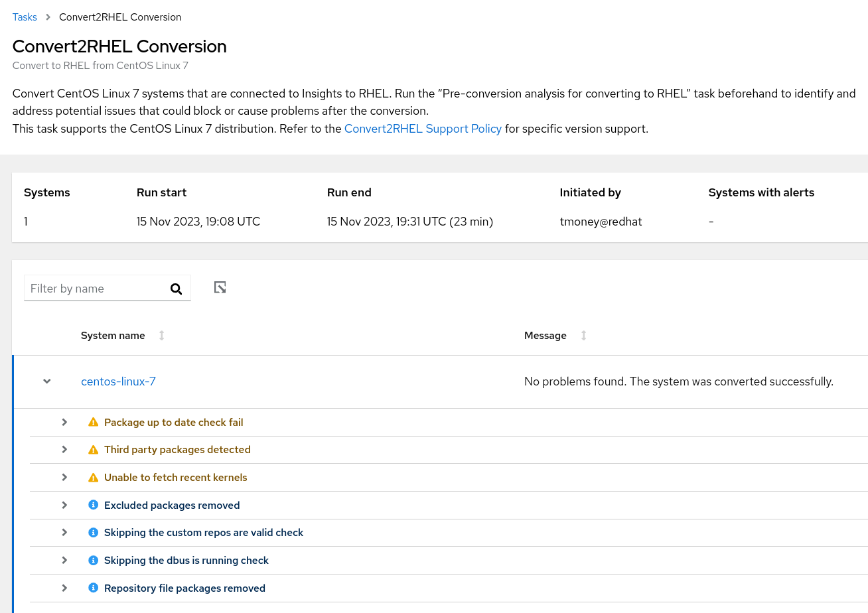Expand Third party packages detected
Screen dimensions: 868x613
point(64,450)
